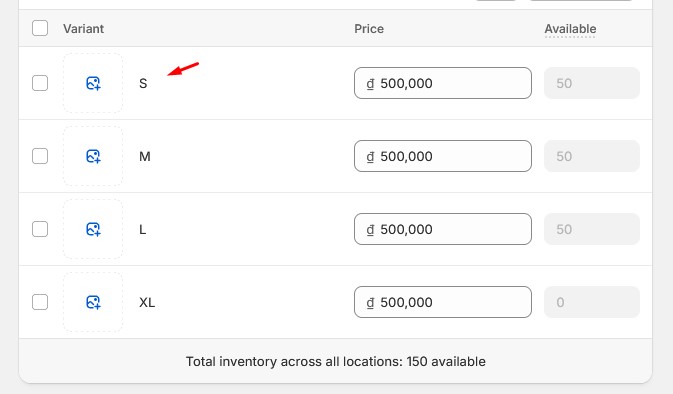Open the XL variant row label
Image resolution: width=673 pixels, height=394 pixels.
click(147, 302)
